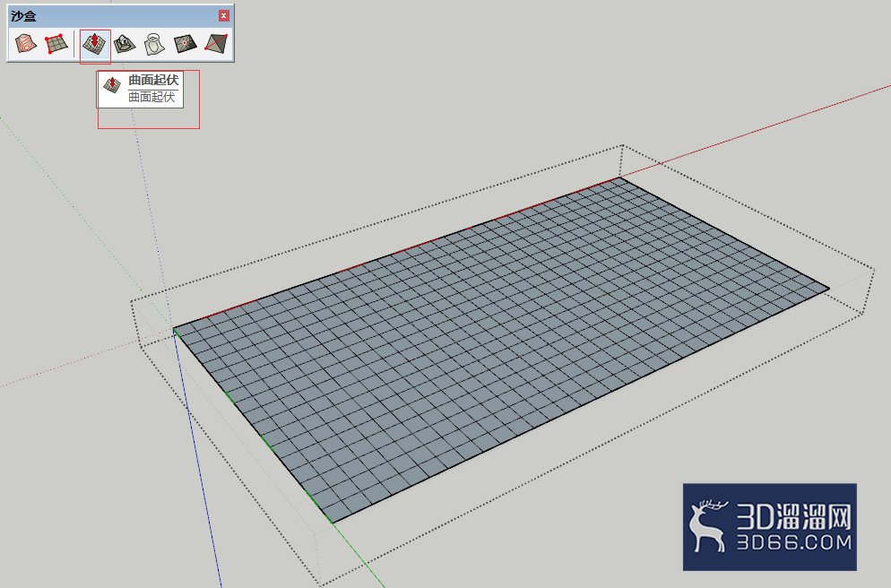
Task: Click the 3D溜溜网 watermark title
Action: [794, 516]
